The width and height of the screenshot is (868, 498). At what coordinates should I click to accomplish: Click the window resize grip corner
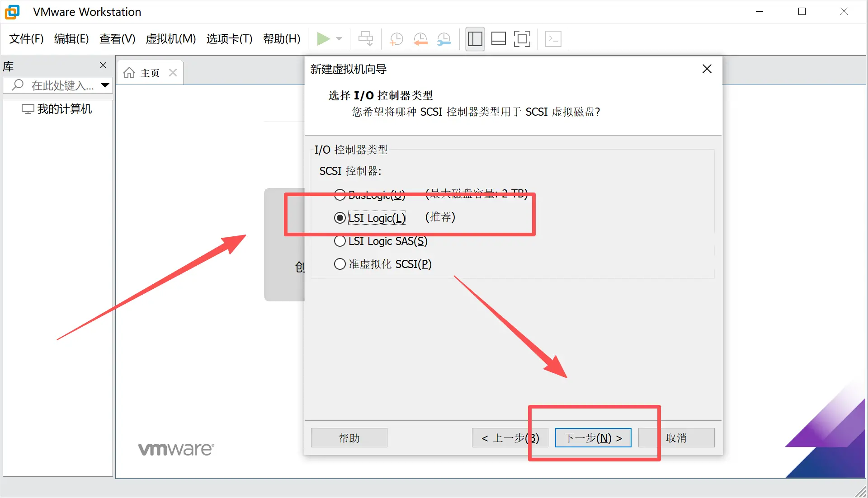point(861,491)
